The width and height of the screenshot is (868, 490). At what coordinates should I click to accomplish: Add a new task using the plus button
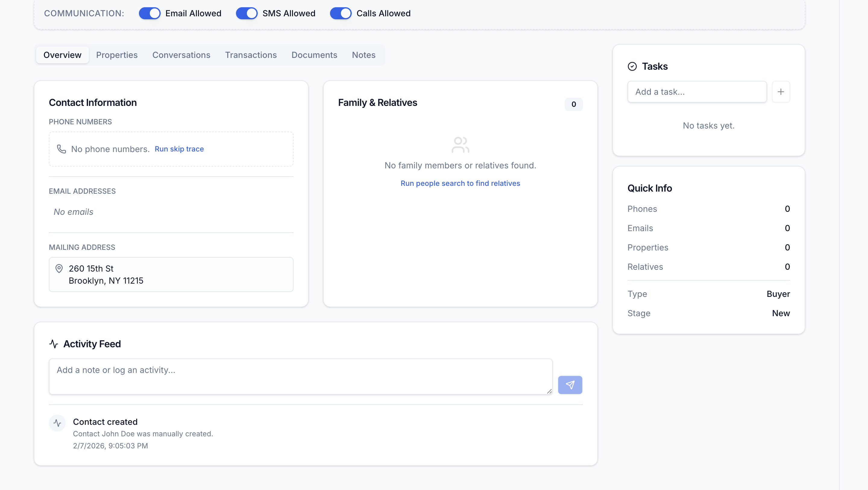point(781,91)
